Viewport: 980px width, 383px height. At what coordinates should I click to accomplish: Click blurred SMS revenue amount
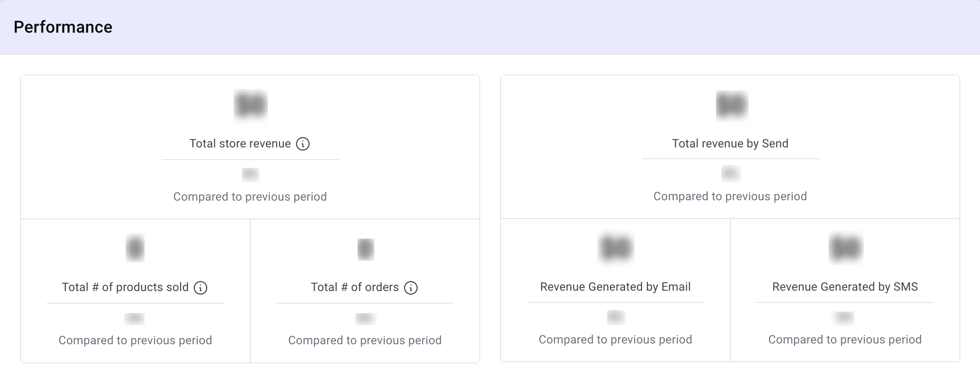(x=846, y=248)
